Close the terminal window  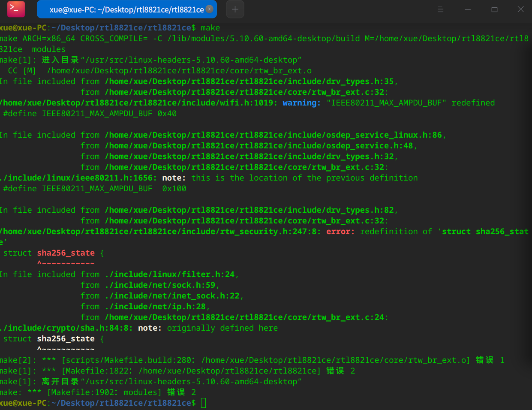[520, 9]
